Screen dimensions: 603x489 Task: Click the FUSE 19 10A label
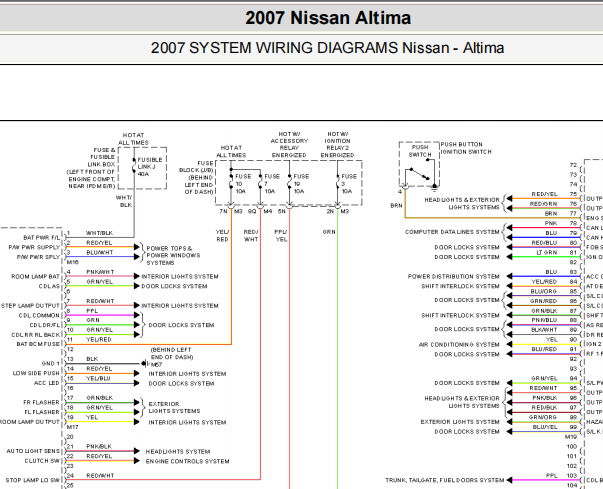(301, 184)
